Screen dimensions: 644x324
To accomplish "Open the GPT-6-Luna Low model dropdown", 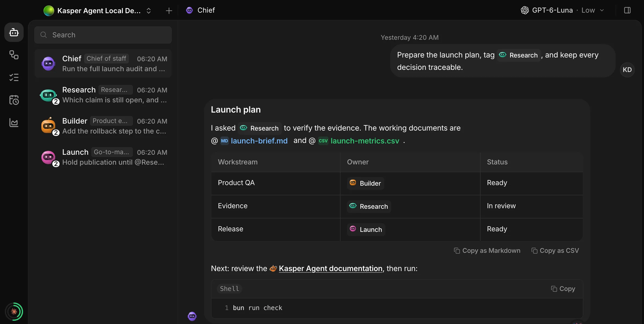I will pos(563,10).
